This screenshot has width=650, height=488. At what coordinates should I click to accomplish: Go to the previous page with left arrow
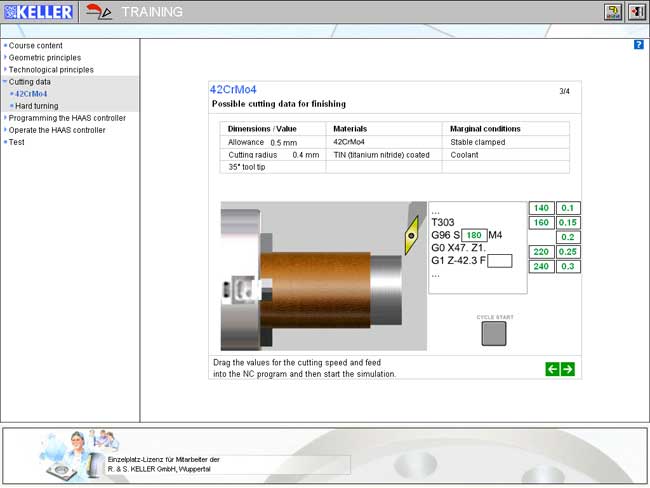(553, 369)
